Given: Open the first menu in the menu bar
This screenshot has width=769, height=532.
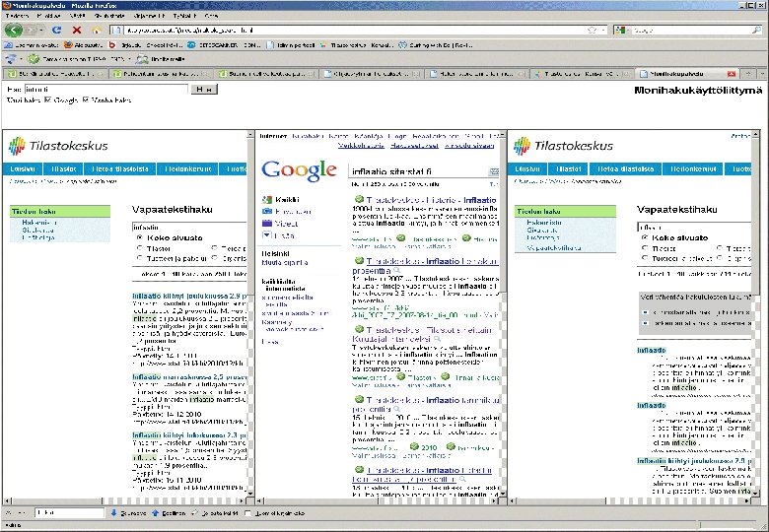Looking at the screenshot, I should [17, 16].
